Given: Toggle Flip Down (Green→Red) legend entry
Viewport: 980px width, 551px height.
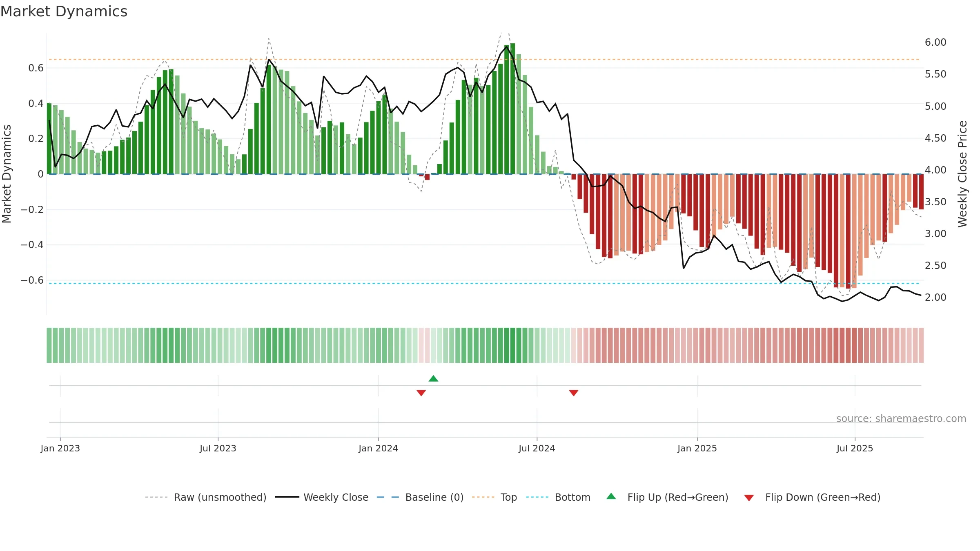Looking at the screenshot, I should (x=812, y=497).
